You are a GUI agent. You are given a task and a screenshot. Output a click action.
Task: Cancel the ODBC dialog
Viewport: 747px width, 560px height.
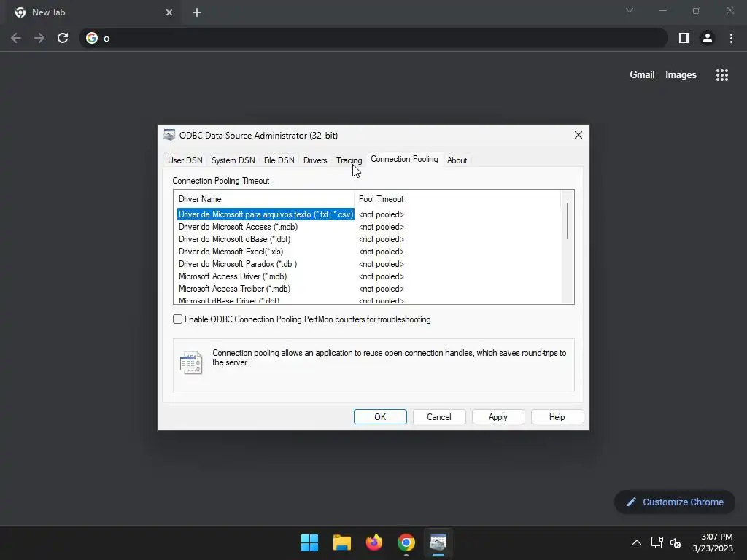point(438,416)
